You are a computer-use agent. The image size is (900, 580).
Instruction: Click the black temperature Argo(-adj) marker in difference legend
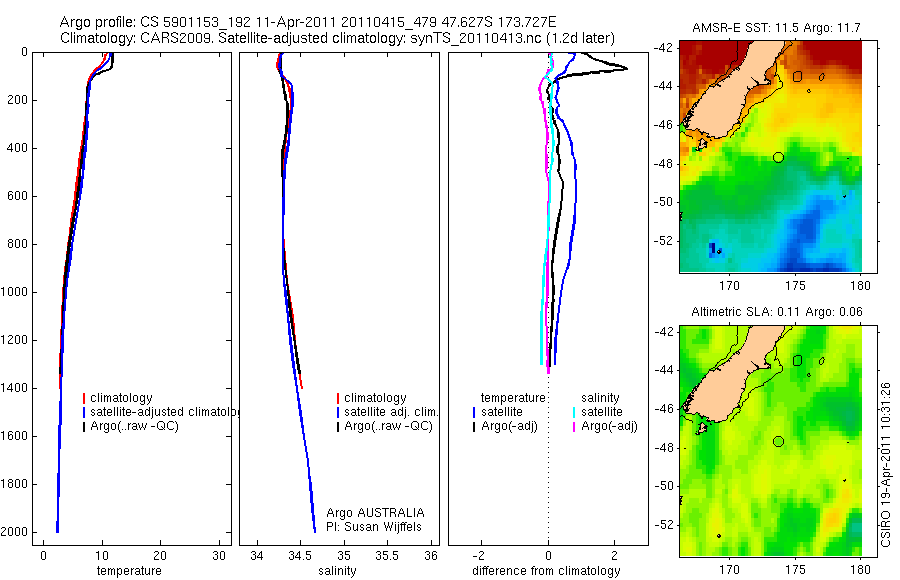[474, 426]
